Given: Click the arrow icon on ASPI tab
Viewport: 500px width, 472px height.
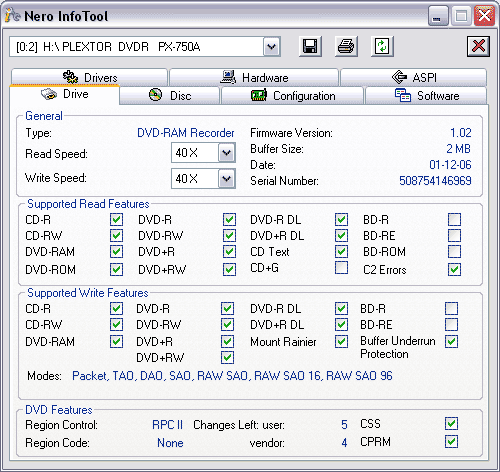Looking at the screenshot, I should (399, 77).
